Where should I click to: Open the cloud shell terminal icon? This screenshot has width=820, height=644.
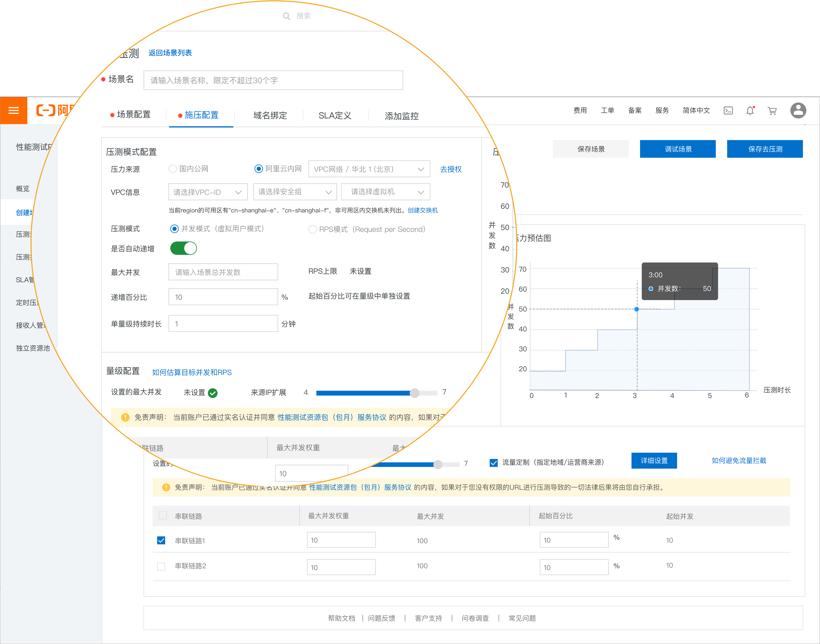click(728, 110)
